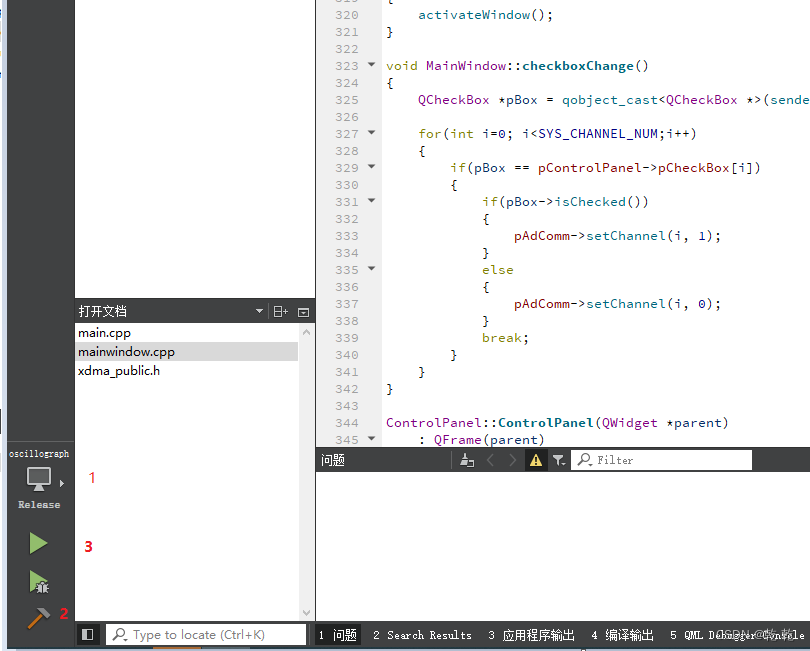Screen dimensions: 810x651
Task: Open issue category filter funnel
Action: pyautogui.click(x=558, y=460)
